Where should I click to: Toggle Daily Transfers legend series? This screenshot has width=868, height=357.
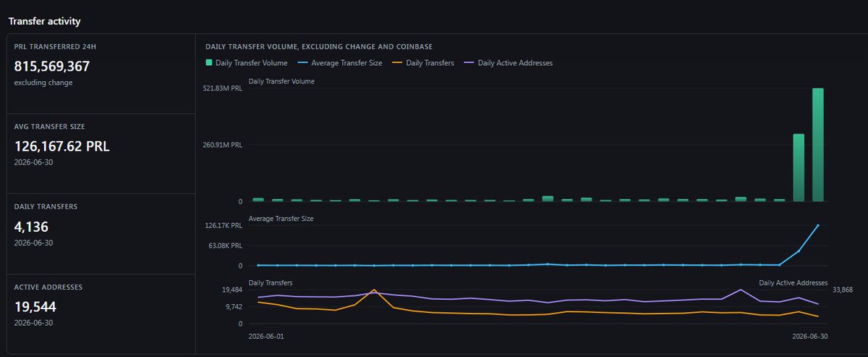click(422, 63)
